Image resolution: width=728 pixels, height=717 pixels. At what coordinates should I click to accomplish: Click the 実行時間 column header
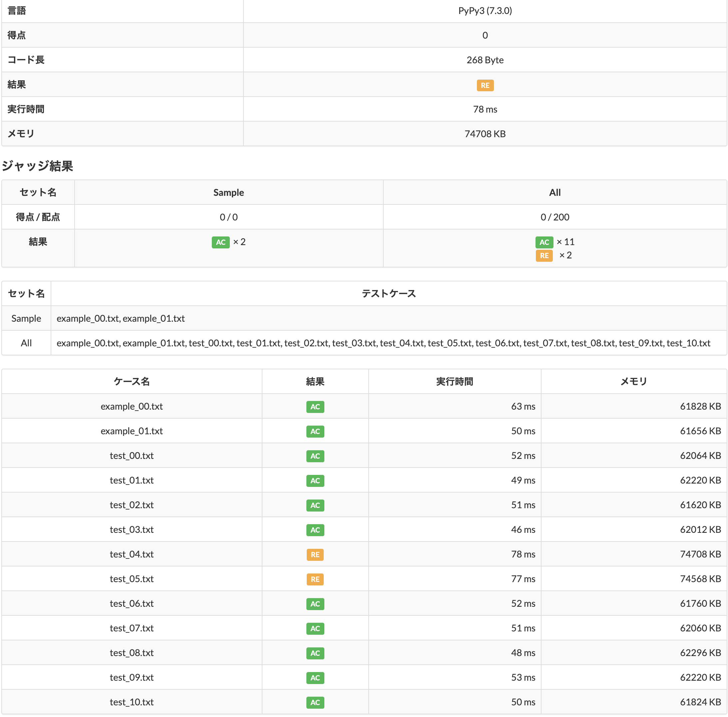point(454,381)
